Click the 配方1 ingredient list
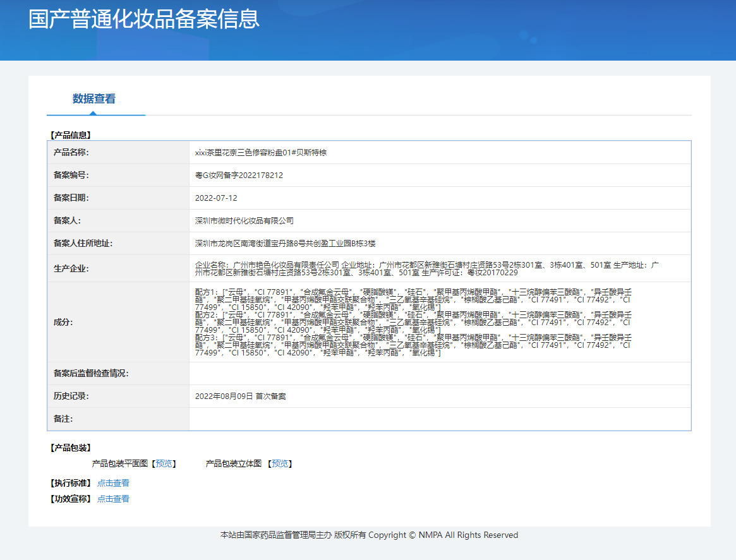This screenshot has height=560, width=736. (x=413, y=300)
